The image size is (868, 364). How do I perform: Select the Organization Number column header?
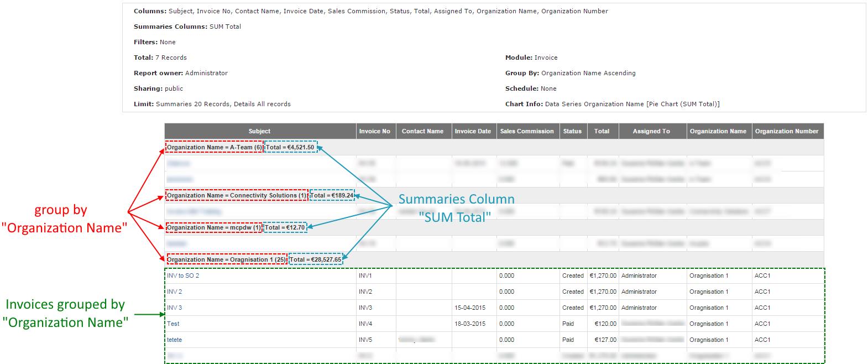(786, 131)
